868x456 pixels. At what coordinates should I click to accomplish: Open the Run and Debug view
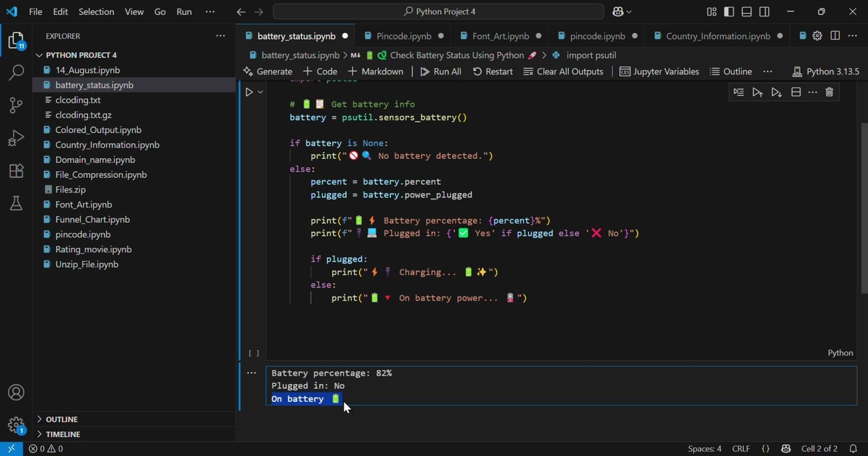coord(16,138)
